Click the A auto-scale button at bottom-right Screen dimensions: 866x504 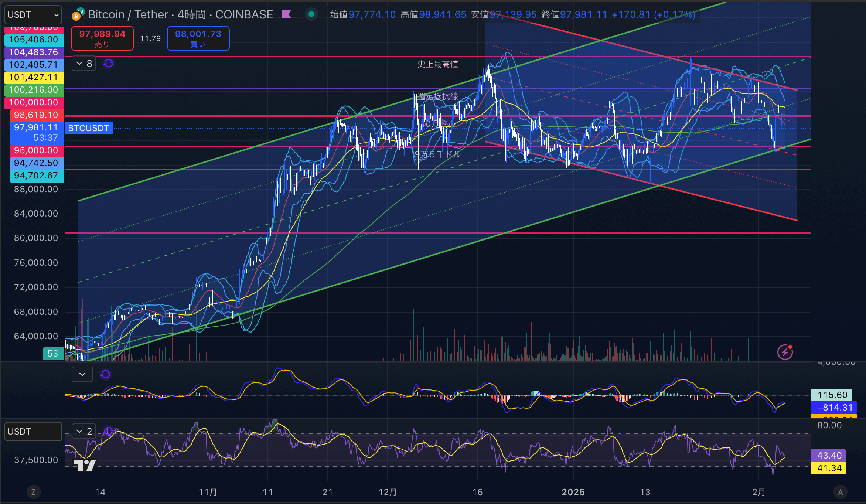pyautogui.click(x=841, y=492)
